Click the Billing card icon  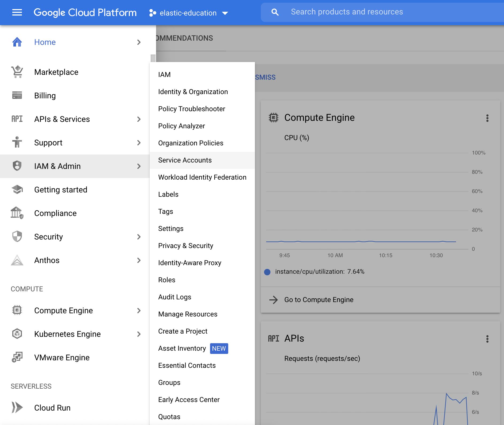pos(17,95)
